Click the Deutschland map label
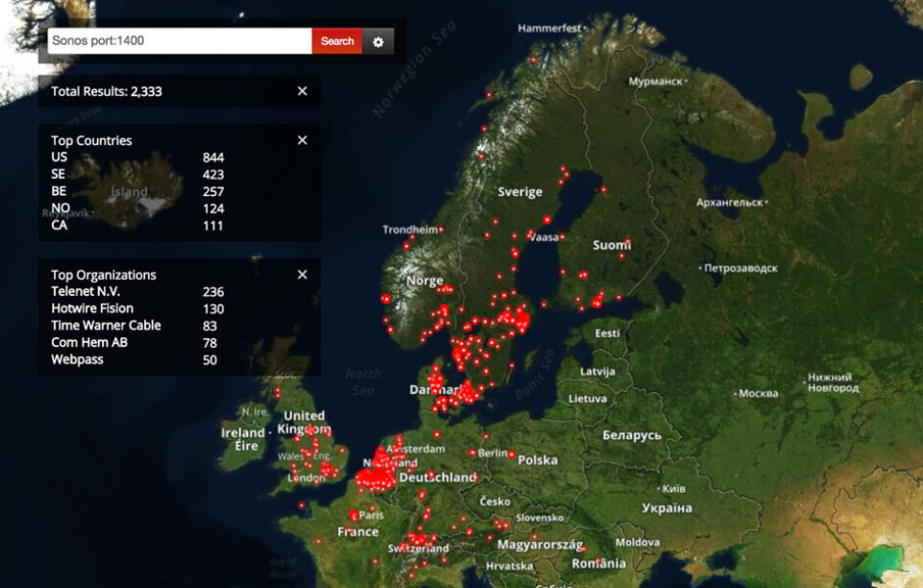Viewport: 923px width, 588px height. (x=437, y=478)
